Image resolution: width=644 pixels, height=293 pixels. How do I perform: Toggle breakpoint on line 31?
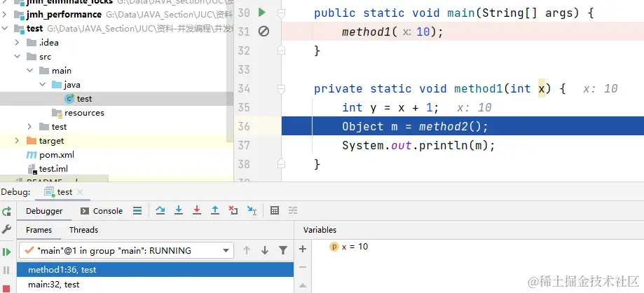pos(263,32)
